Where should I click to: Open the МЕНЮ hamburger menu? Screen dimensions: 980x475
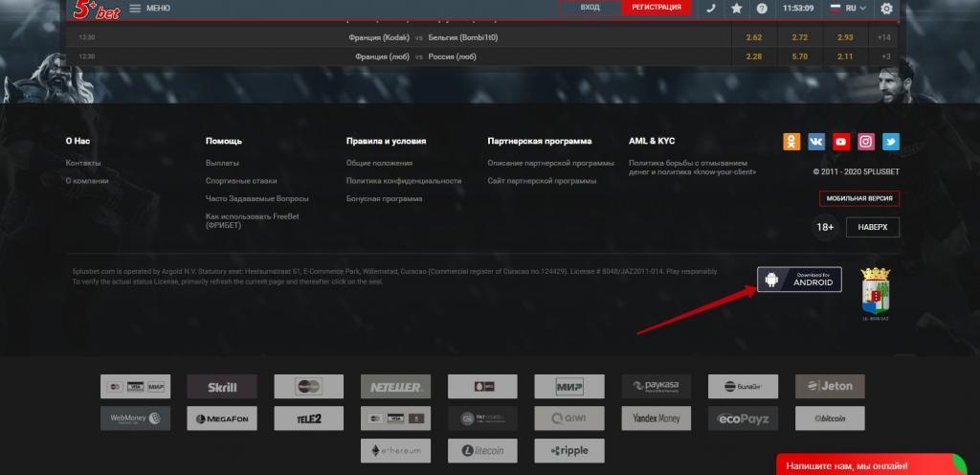[149, 8]
